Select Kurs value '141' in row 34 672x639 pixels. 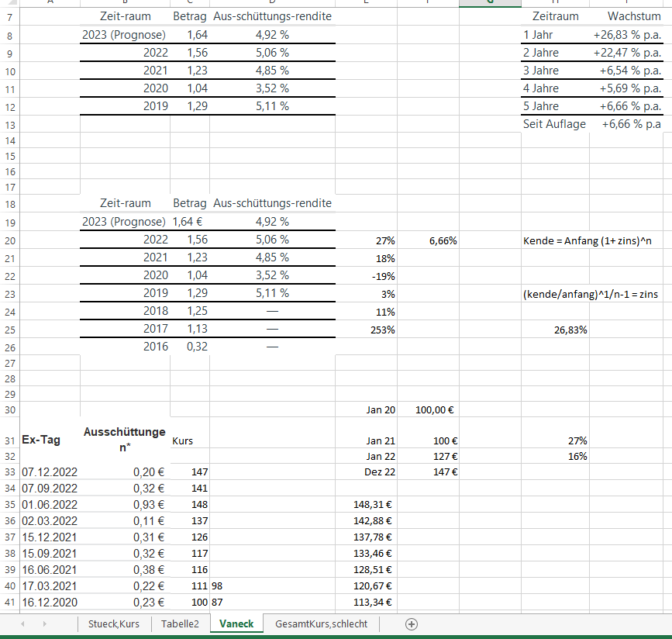[190, 488]
